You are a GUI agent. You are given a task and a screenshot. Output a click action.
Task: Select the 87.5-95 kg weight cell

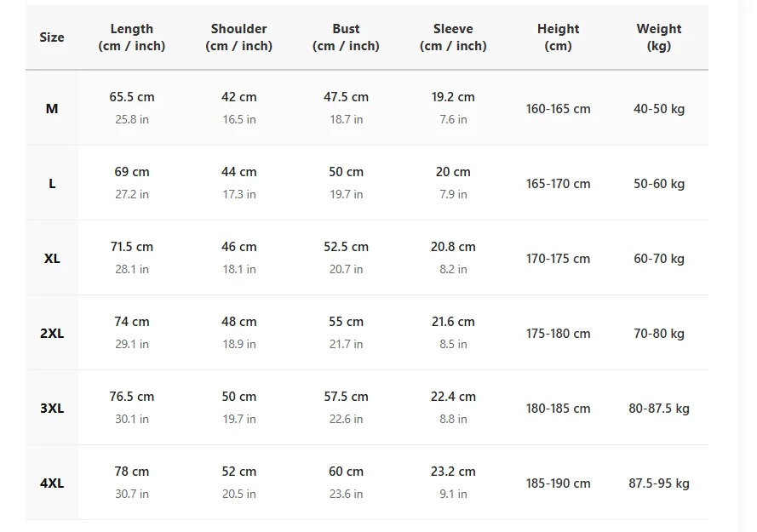tap(659, 483)
